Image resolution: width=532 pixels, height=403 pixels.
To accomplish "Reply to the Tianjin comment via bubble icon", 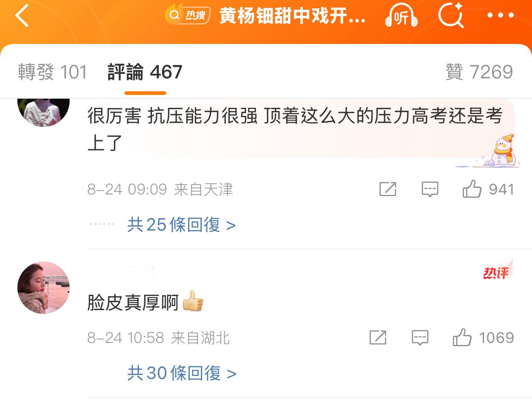I will pos(430,189).
